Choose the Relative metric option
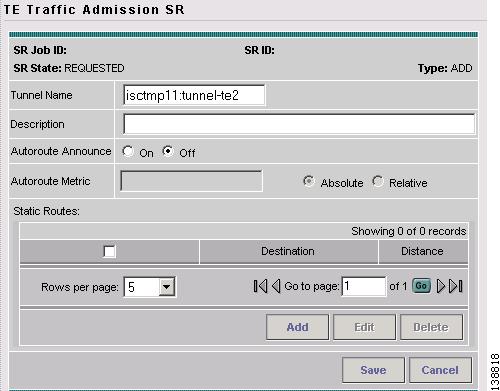500x391 pixels. (x=378, y=181)
